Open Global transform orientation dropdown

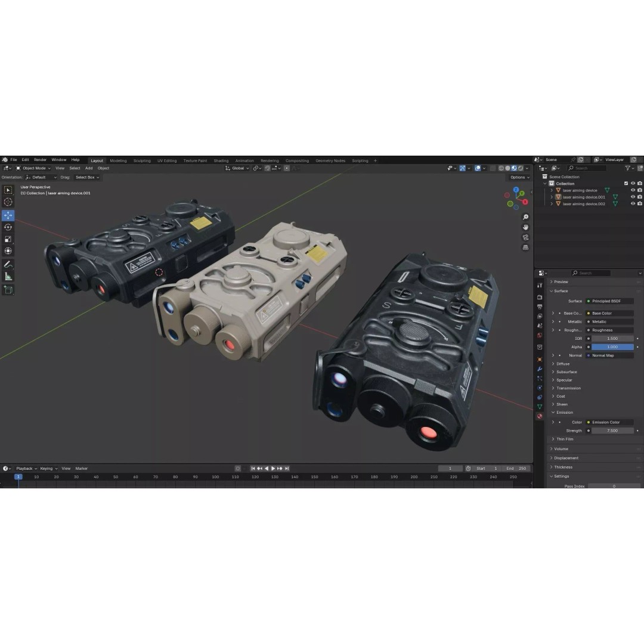click(x=237, y=168)
